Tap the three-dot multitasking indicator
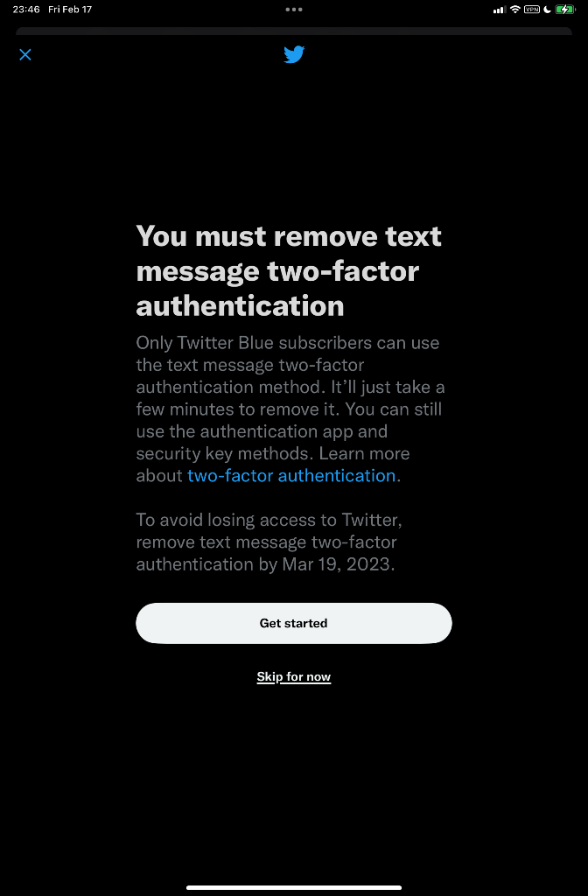Screen dimensions: 588x896 pyautogui.click(x=294, y=9)
